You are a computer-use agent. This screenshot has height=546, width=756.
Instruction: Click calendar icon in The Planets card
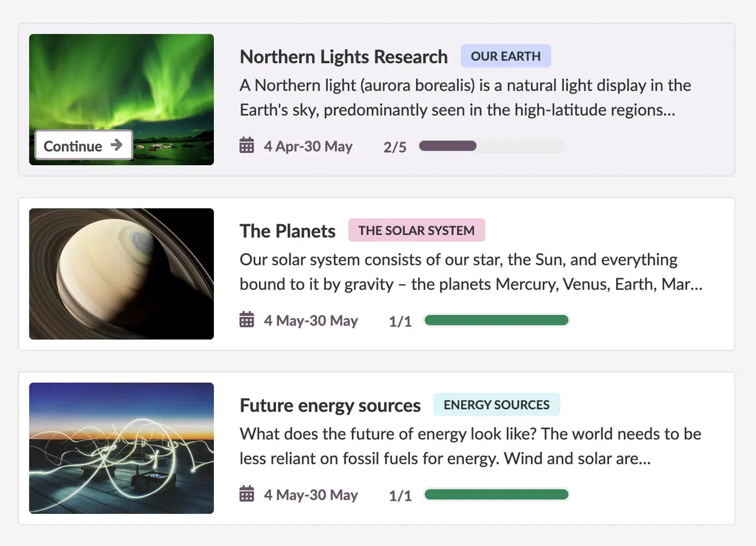[247, 320]
